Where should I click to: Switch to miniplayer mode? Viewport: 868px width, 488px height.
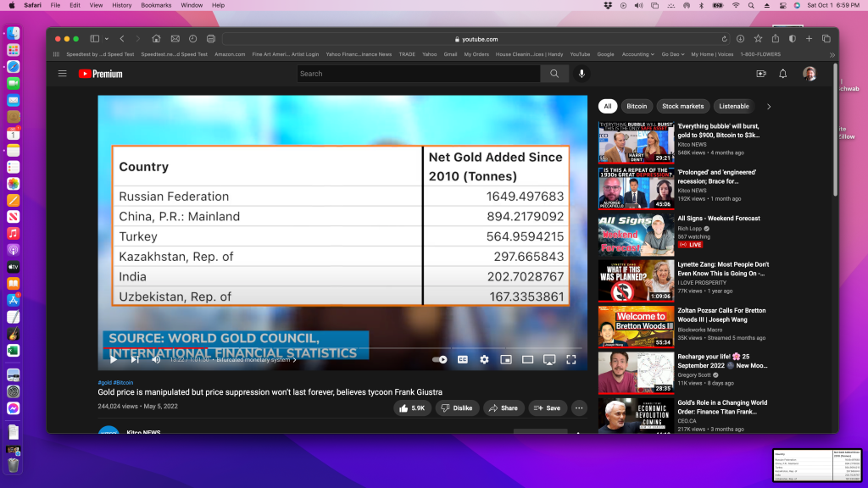(x=505, y=359)
